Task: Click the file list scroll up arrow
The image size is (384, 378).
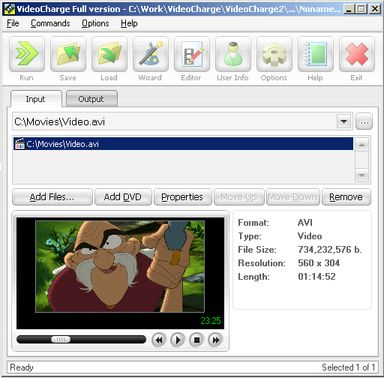Action: coord(362,145)
